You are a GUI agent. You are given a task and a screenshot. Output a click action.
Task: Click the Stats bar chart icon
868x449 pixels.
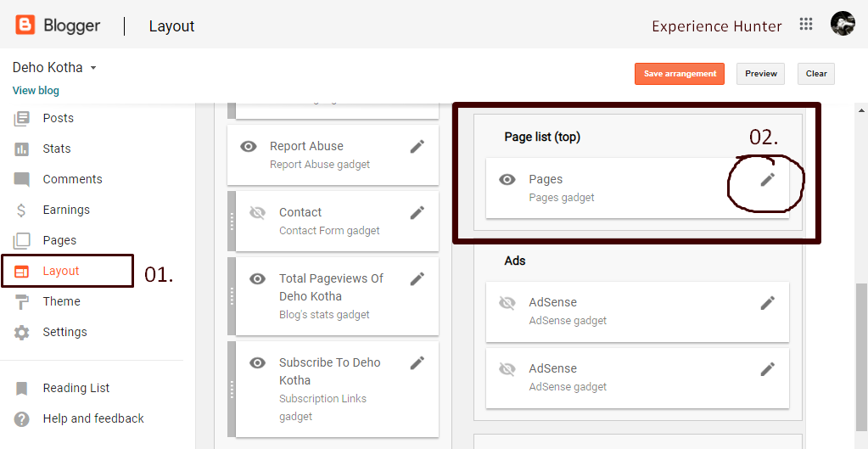point(21,149)
